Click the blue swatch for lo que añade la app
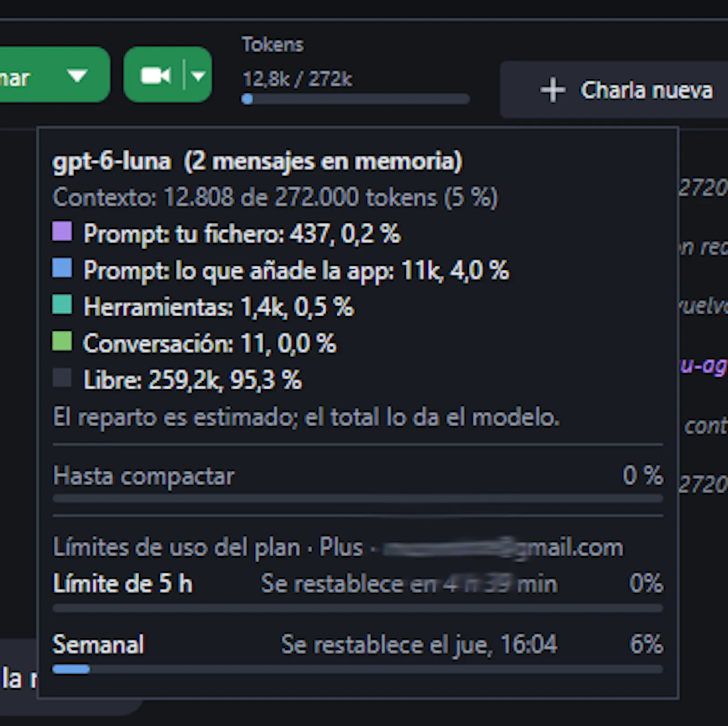This screenshot has height=726, width=728. [62, 268]
